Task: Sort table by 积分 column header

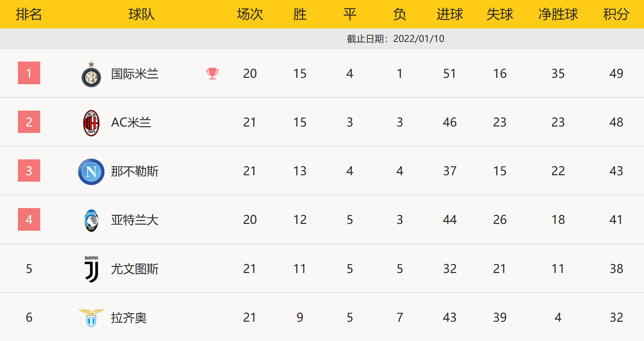Action: coord(616,14)
